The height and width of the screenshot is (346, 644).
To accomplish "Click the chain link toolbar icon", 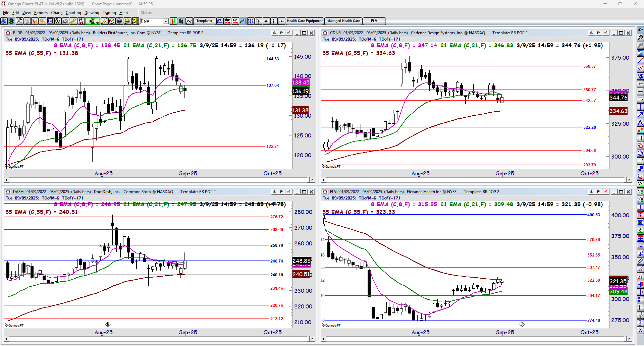I will [x=73, y=21].
